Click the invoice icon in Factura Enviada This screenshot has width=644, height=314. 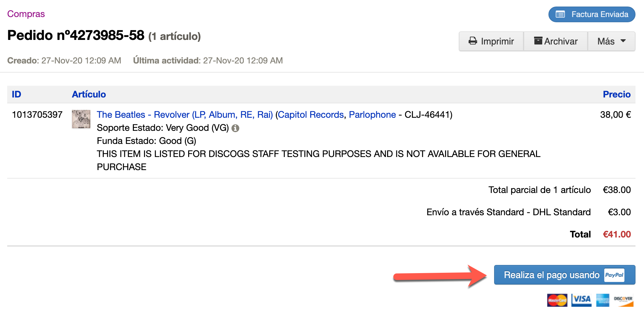[x=560, y=14]
